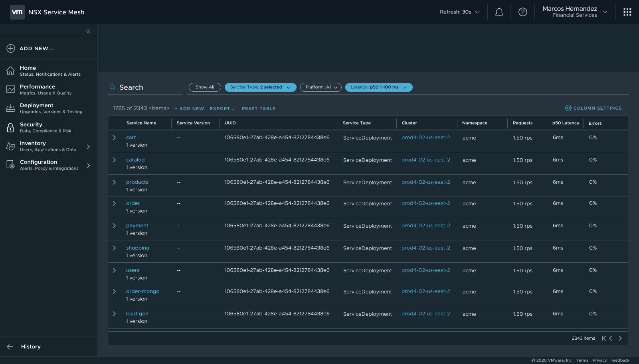Open Home menu item

[x=49, y=71]
